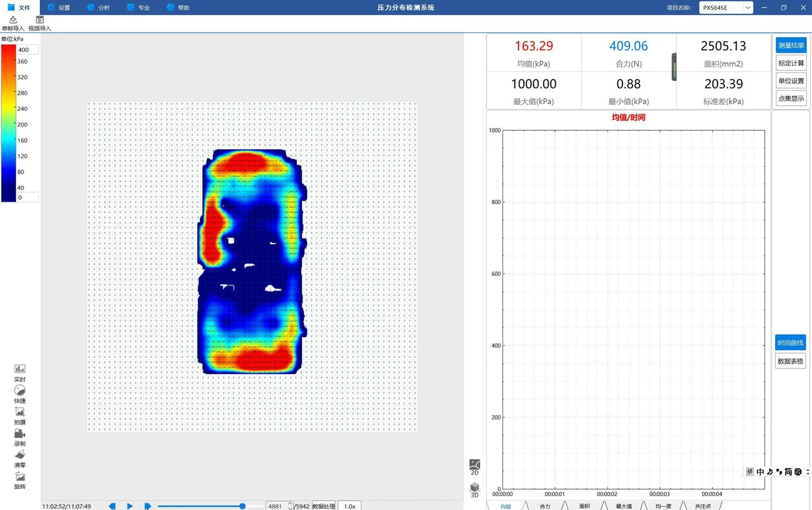The height and width of the screenshot is (510, 812).
Task: Rotate the pressure map with 旋转 icon
Action: coord(20,476)
